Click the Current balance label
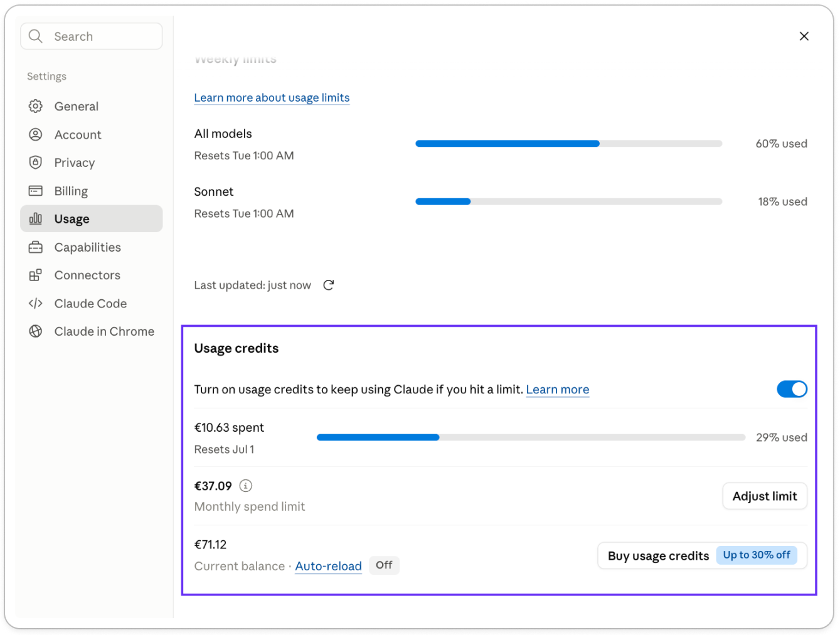Viewport: 840px width, 635px height. [x=239, y=566]
